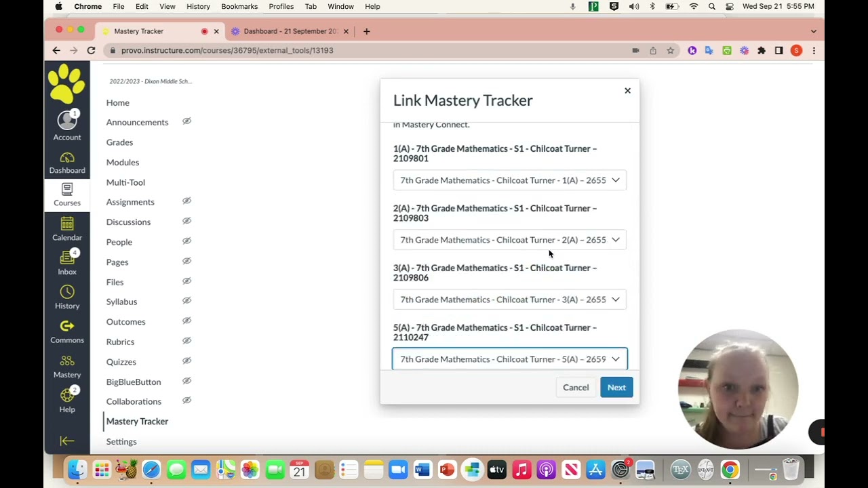Screen dimensions: 868x488
Task: Reload the page in Chrome
Action: coord(91,50)
